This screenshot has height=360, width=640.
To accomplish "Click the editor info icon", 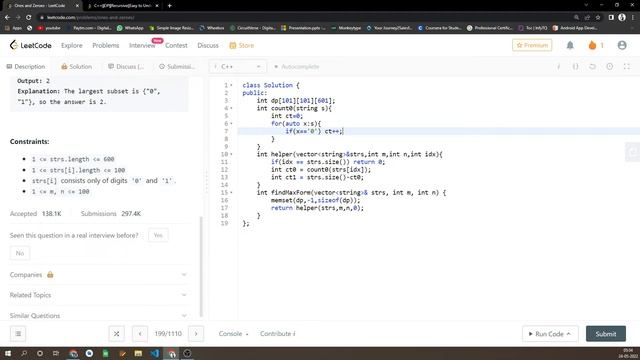I will click(x=558, y=67).
